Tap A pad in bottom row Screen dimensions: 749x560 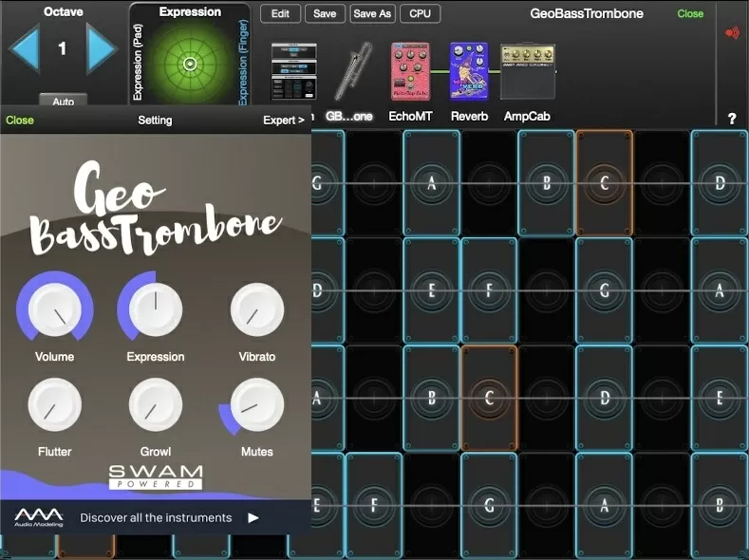[605, 505]
